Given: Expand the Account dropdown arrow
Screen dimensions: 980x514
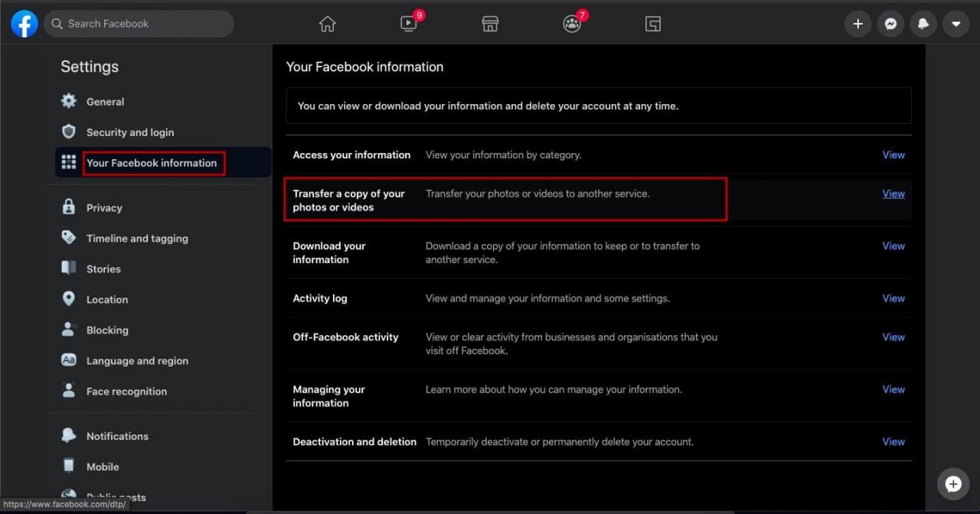Looking at the screenshot, I should pyautogui.click(x=956, y=24).
